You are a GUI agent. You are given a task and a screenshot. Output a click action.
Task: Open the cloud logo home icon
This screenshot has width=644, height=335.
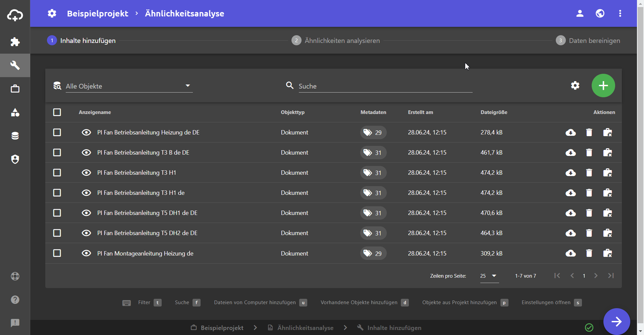pyautogui.click(x=15, y=15)
